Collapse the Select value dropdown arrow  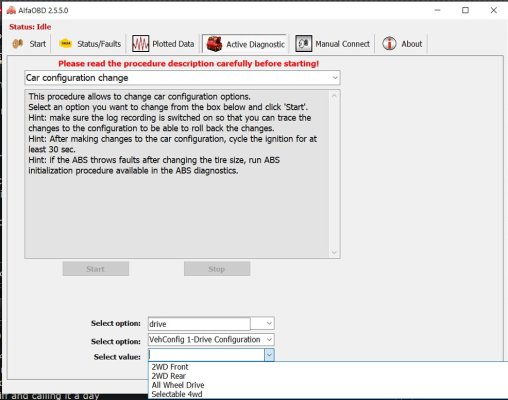(269, 355)
